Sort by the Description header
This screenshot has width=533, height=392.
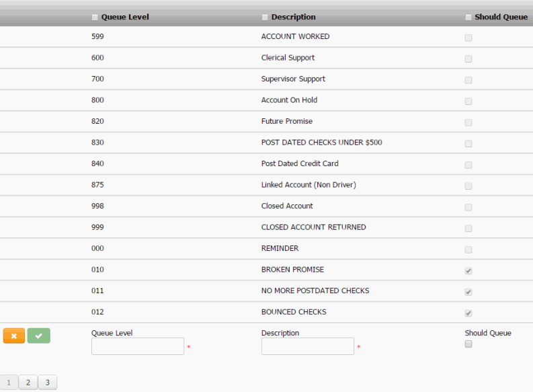point(294,17)
